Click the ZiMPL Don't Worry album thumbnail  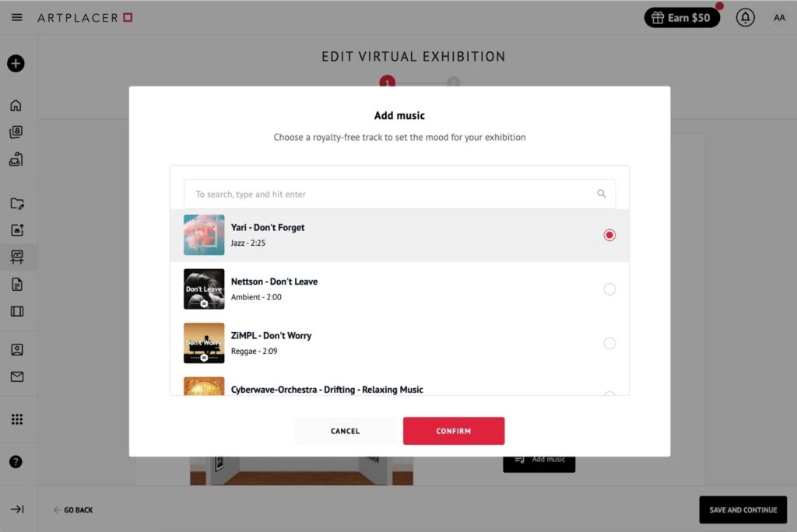(204, 343)
